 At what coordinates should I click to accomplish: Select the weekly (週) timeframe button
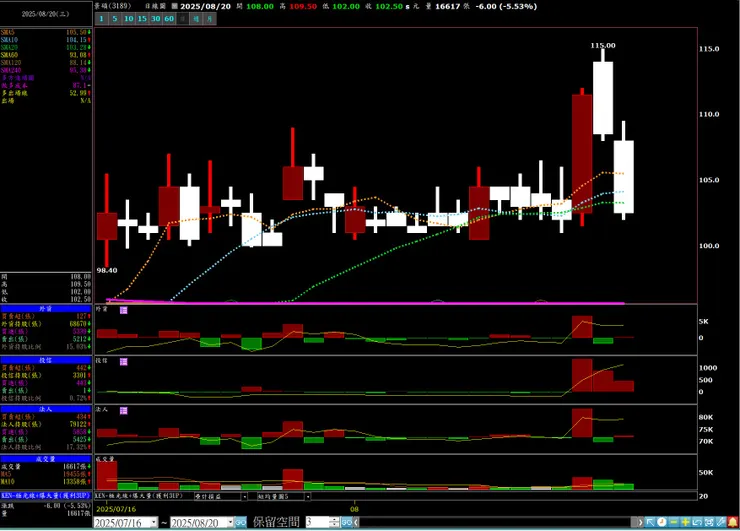pos(196,19)
